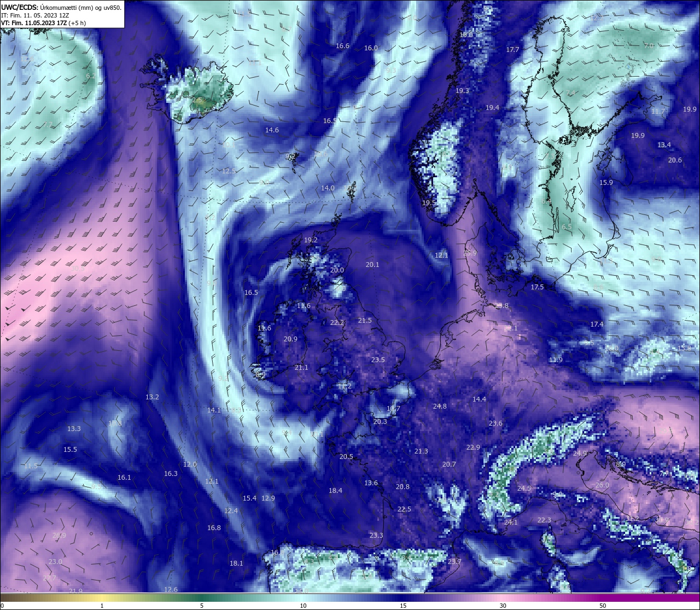Click the map value '11.9'
The width and height of the screenshot is (700, 610).
(556, 360)
